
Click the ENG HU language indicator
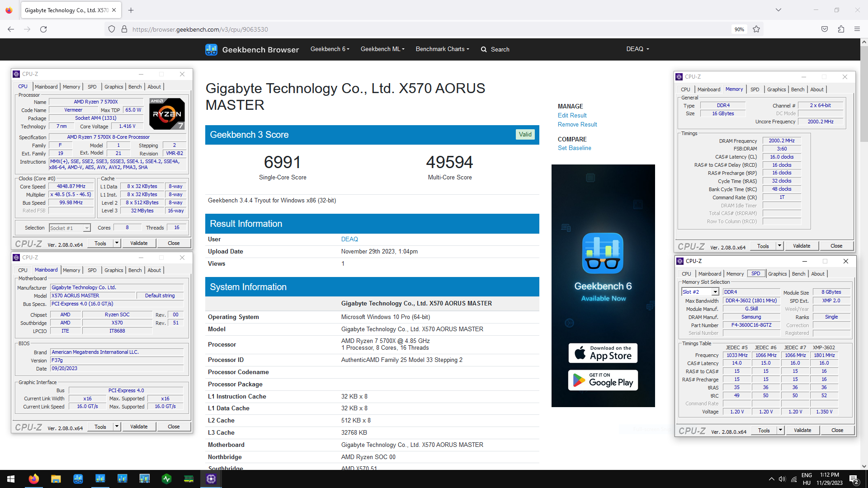[x=807, y=479]
